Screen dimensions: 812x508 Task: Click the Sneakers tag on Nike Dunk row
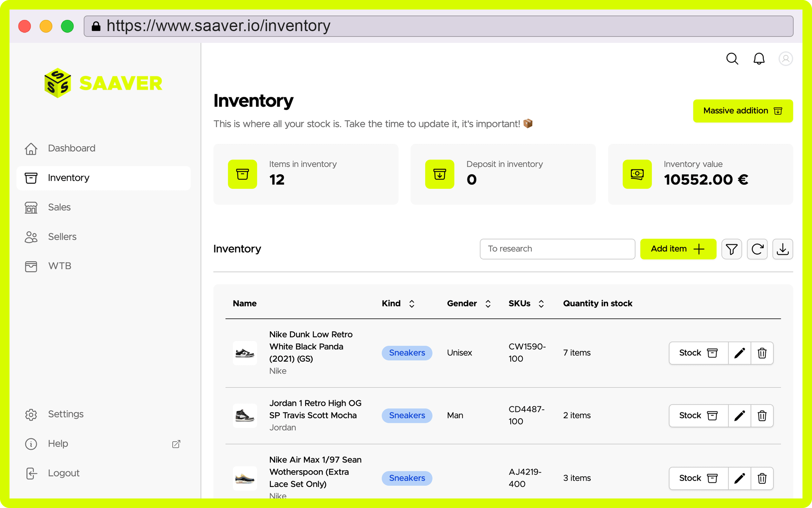coord(407,353)
